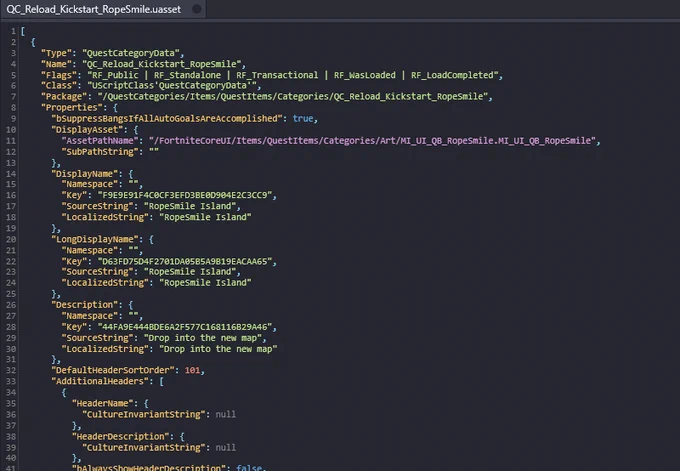This screenshot has width=680, height=471.
Task: Click the AssetPathName /FortniteCoreUI path value
Action: [x=372, y=141]
